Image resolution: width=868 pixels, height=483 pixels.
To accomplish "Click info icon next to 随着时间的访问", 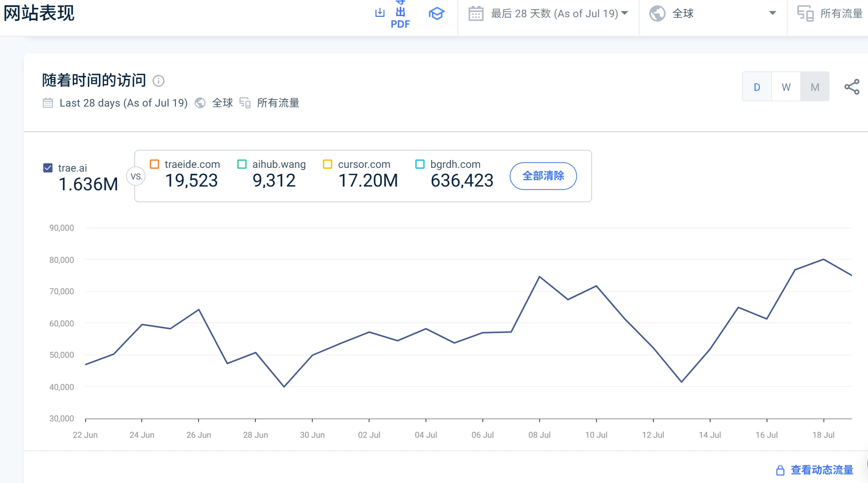I will tap(159, 81).
